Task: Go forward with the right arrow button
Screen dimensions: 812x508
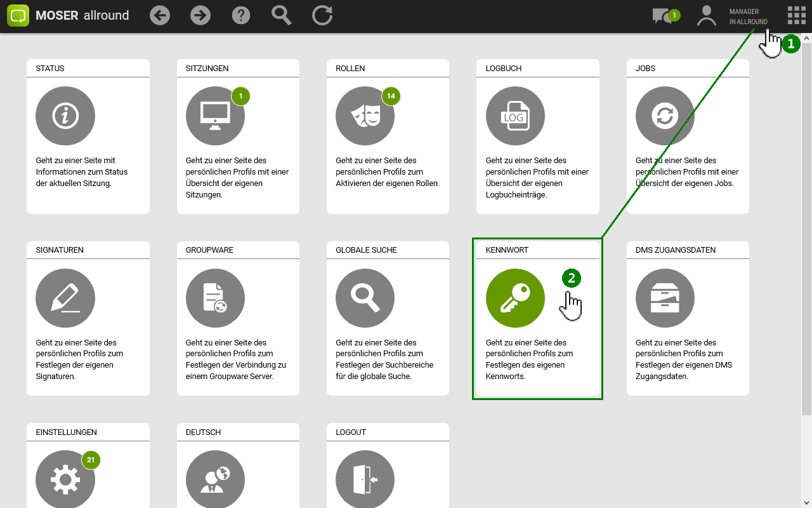Action: (x=200, y=16)
